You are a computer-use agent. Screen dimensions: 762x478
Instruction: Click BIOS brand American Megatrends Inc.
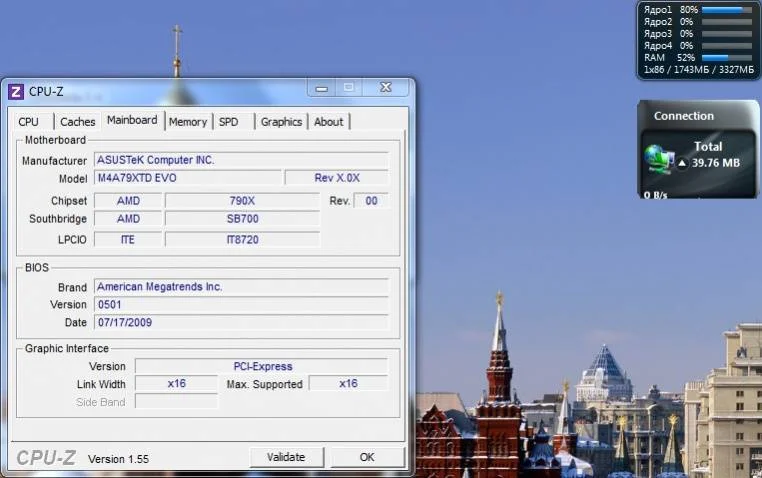click(242, 287)
